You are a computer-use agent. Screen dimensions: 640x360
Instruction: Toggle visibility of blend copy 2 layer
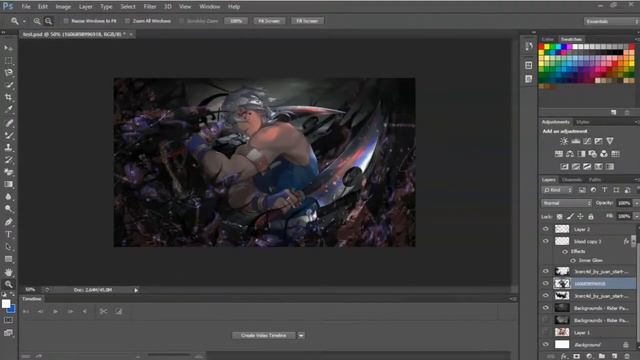pos(546,241)
